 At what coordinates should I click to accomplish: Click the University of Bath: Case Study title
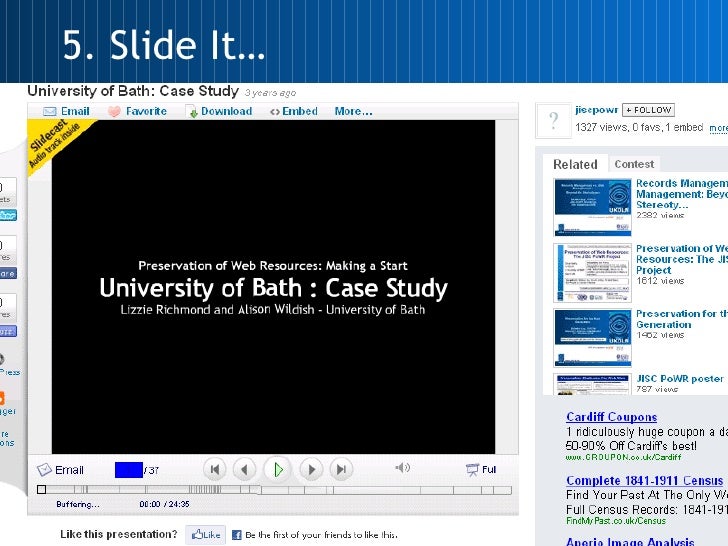pyautogui.click(x=133, y=91)
